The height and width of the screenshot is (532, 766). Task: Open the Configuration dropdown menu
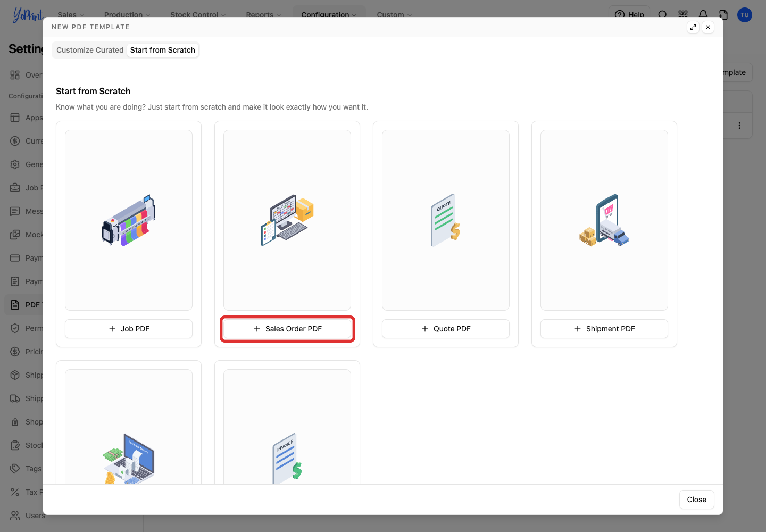pos(329,15)
